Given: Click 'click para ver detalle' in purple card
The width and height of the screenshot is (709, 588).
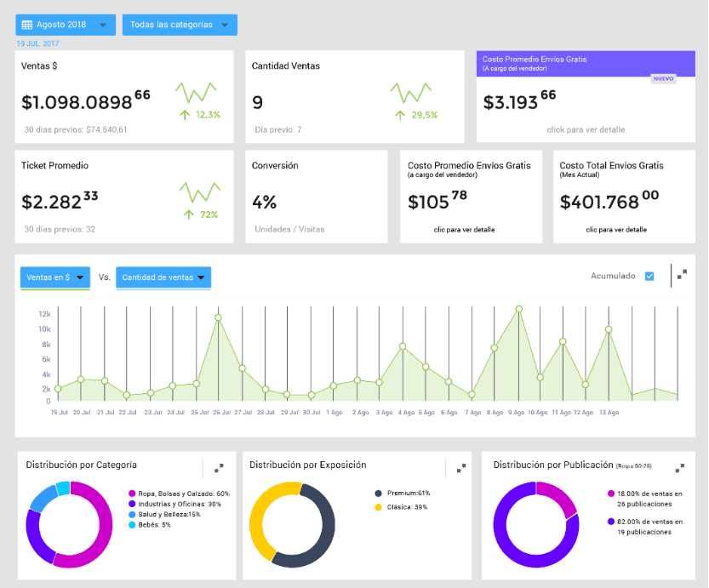Looking at the screenshot, I should [586, 129].
